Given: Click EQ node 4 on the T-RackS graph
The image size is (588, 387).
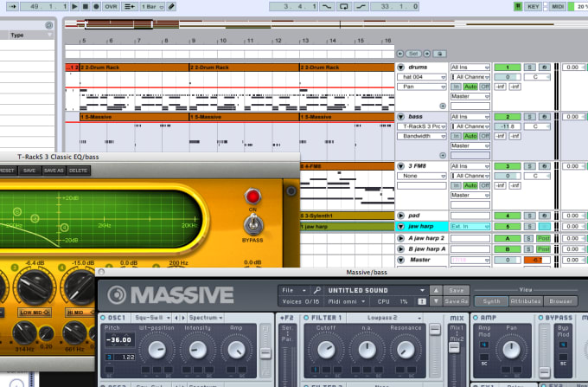Looking at the screenshot, I should [x=64, y=227].
